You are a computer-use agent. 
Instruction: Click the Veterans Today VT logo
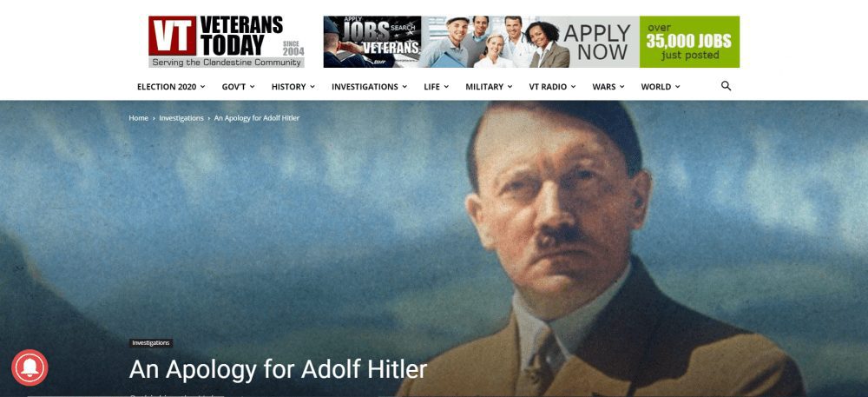[227, 42]
